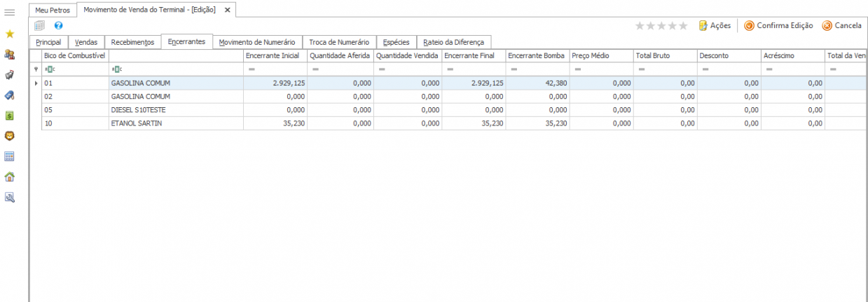Open the Principal tab
Image resolution: width=868 pixels, height=302 pixels.
48,42
